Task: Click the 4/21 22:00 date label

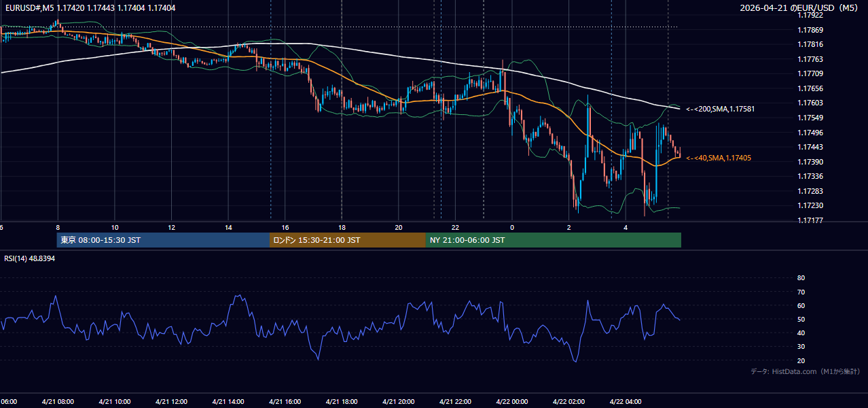Action: coord(455,401)
